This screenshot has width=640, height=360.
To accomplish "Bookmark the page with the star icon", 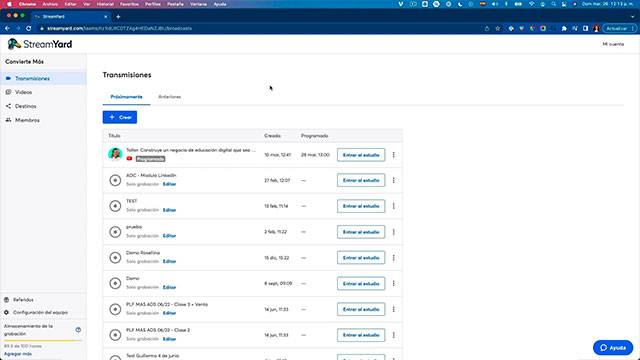I will (x=498, y=29).
